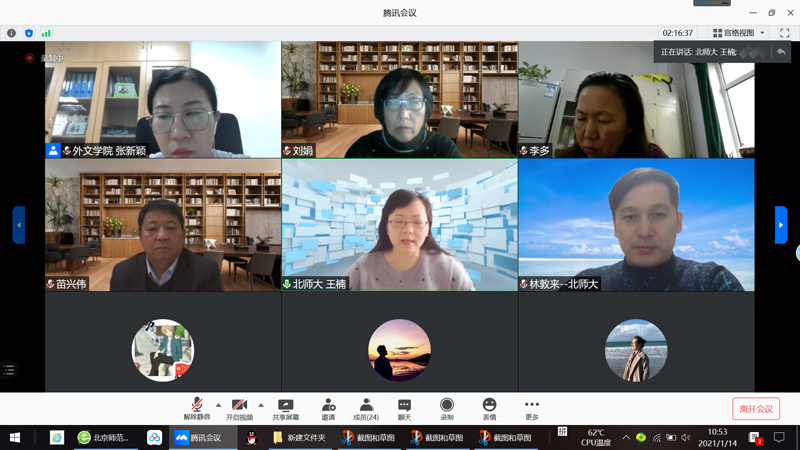
Task: Open the invite (邀请) option
Action: point(328,408)
